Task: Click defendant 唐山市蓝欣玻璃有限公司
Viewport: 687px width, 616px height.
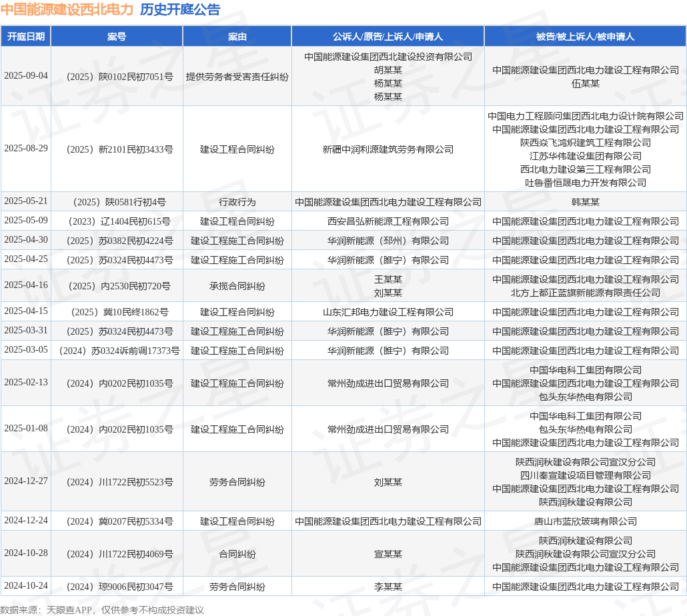Action: pos(586,521)
